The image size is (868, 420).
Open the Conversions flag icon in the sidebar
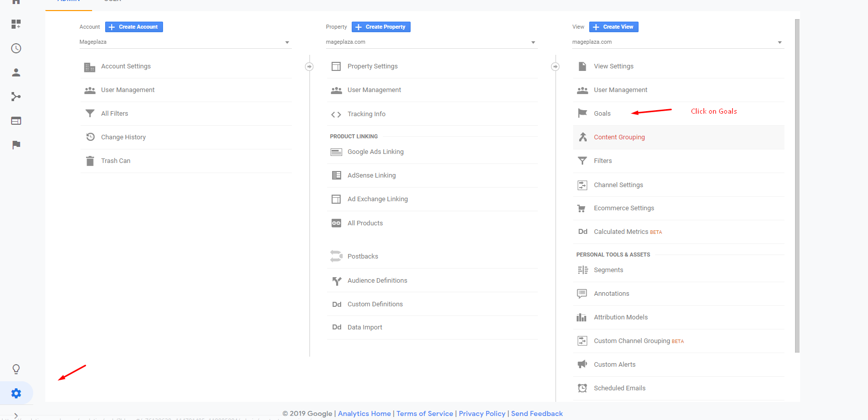pyautogui.click(x=16, y=145)
